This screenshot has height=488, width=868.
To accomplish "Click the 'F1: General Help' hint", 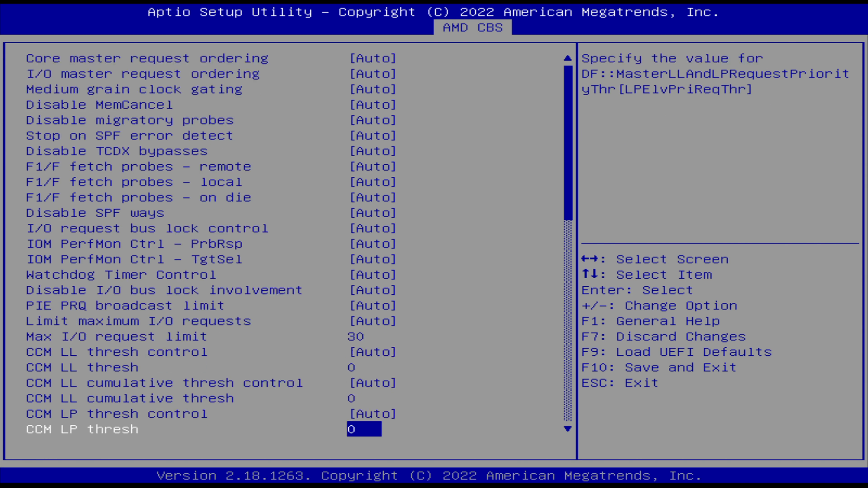I will (651, 321).
